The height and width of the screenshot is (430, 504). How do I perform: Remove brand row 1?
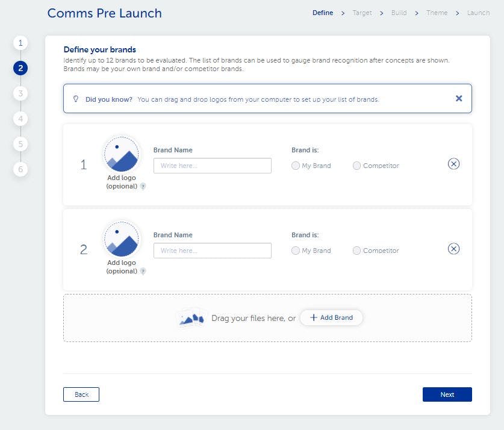coord(453,164)
